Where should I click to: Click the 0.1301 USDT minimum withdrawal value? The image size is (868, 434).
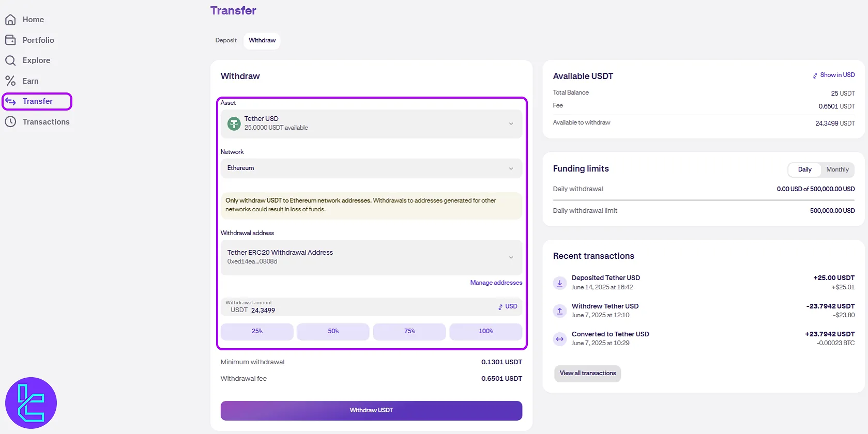tap(501, 362)
